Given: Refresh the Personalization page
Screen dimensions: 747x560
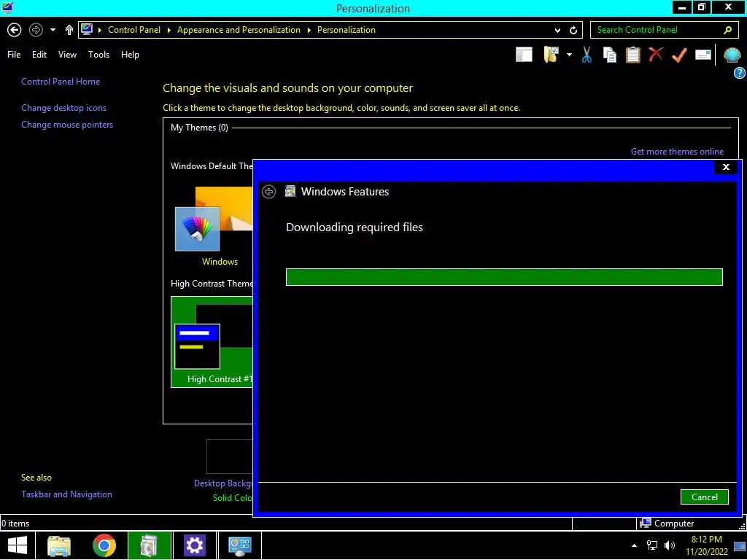Looking at the screenshot, I should coord(573,30).
